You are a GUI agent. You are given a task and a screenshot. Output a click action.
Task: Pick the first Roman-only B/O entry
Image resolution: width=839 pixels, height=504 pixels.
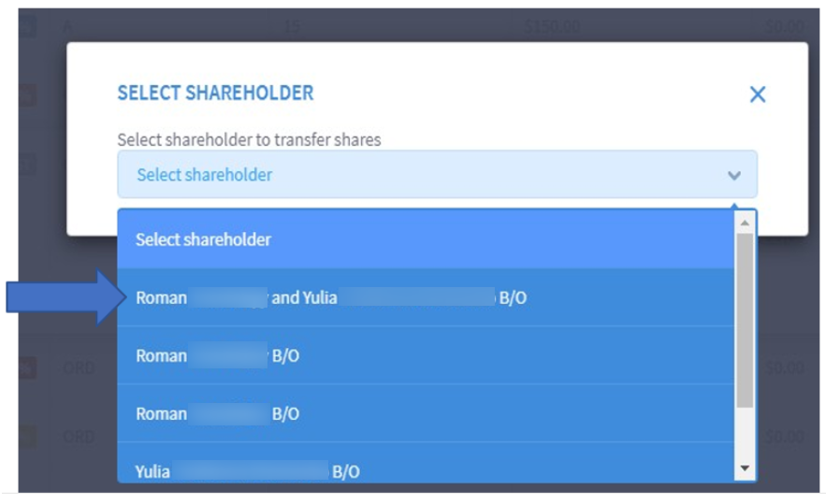pos(426,355)
